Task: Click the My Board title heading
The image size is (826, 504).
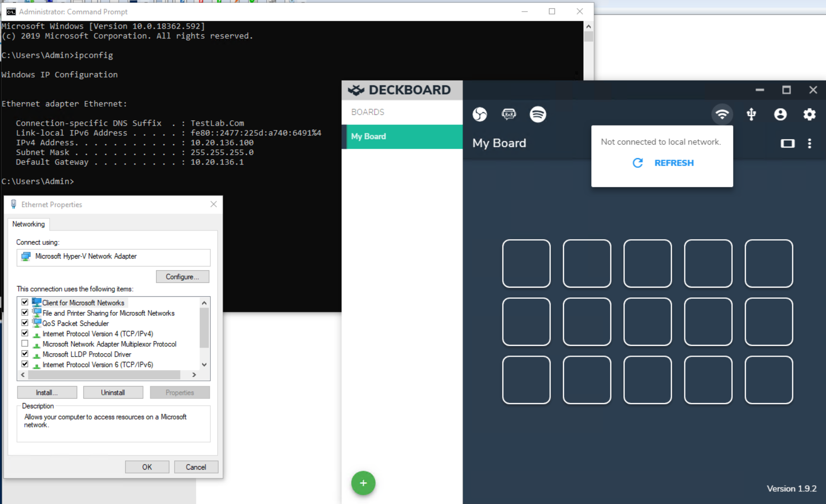Action: [x=499, y=143]
